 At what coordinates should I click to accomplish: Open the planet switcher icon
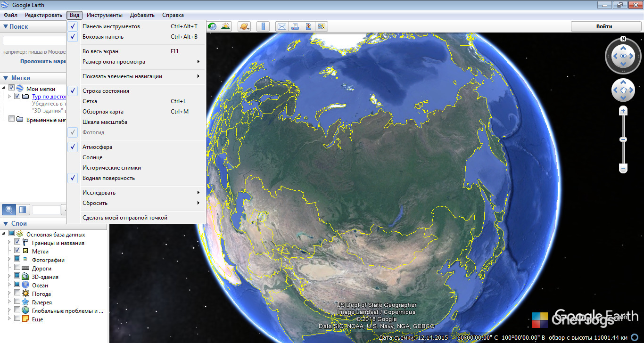click(x=244, y=26)
